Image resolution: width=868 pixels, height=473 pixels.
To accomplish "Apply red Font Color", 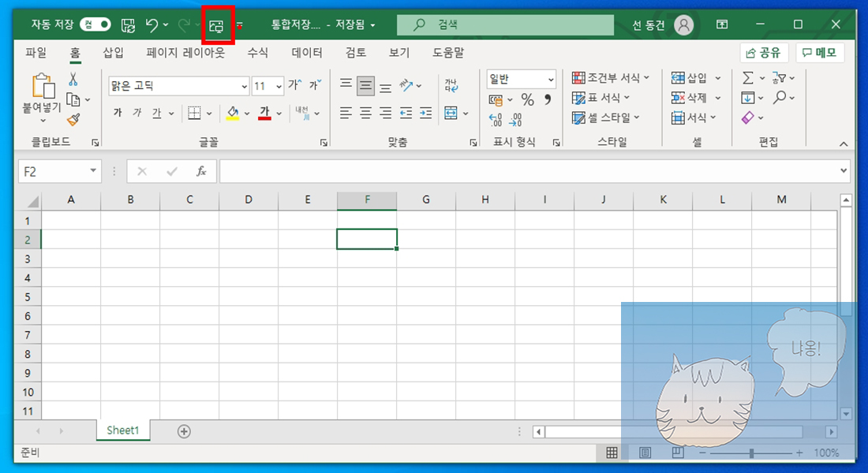I will (x=264, y=113).
